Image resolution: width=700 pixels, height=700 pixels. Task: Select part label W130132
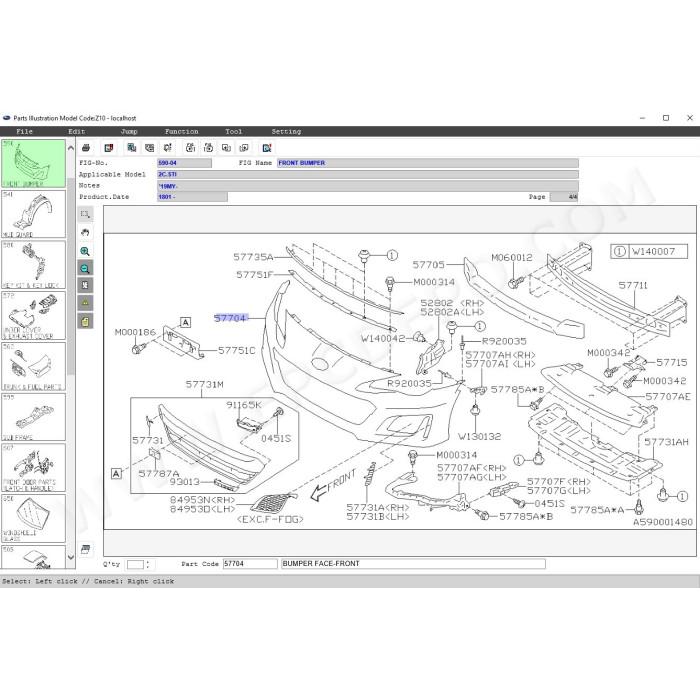tap(479, 436)
